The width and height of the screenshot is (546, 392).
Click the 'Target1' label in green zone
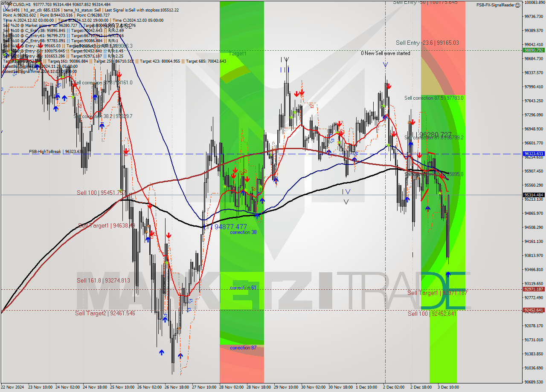tap(238, 54)
